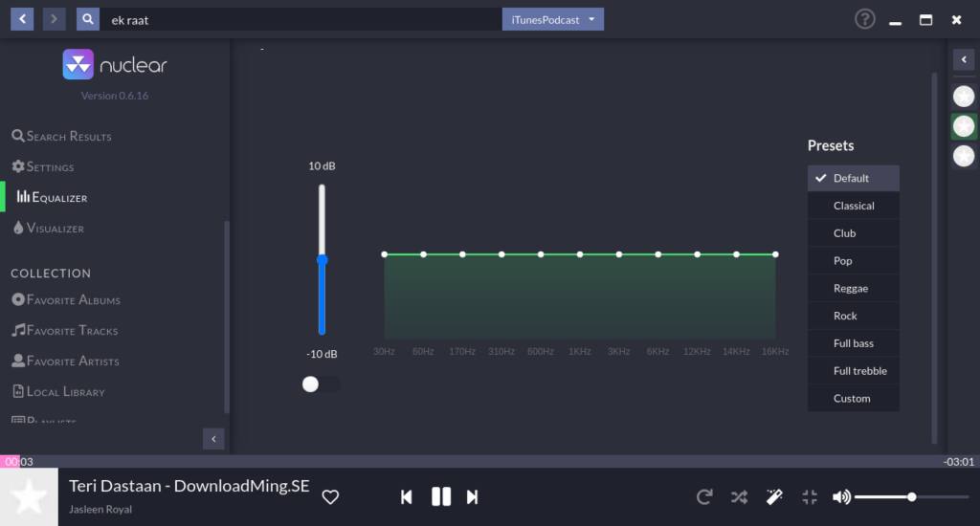Toggle mini player compress icon
The width and height of the screenshot is (980, 526).
point(810,497)
